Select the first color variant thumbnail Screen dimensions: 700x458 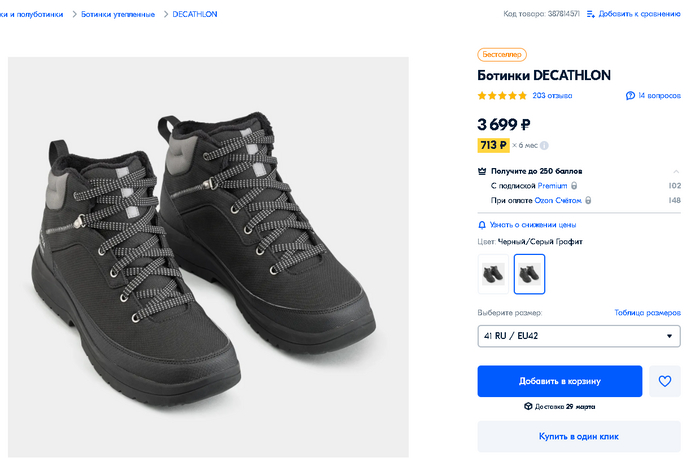(x=493, y=274)
